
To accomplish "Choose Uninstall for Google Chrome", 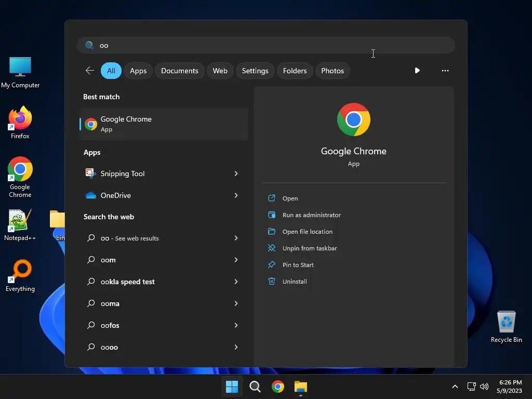I will [x=295, y=282].
